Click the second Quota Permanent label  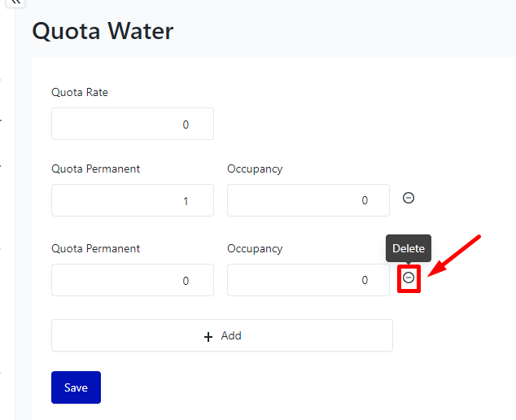point(95,248)
